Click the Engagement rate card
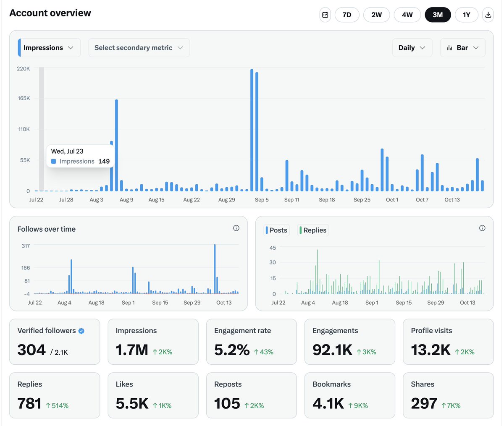 tap(252, 342)
